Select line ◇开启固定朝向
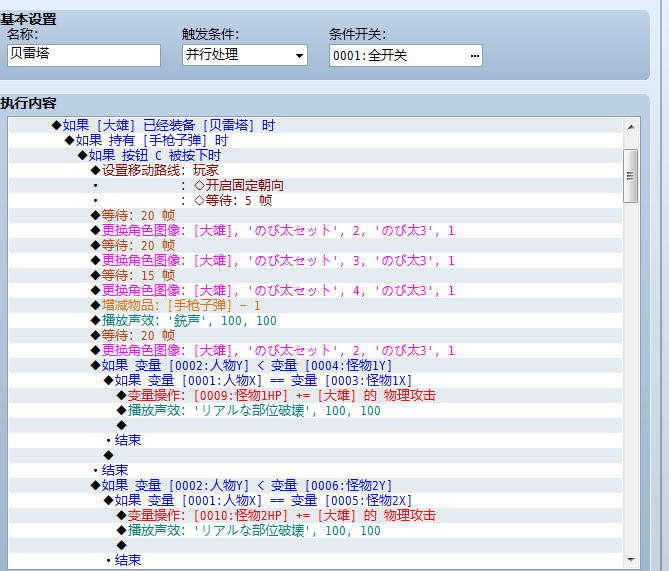Image resolution: width=669 pixels, height=571 pixels. [x=315, y=185]
